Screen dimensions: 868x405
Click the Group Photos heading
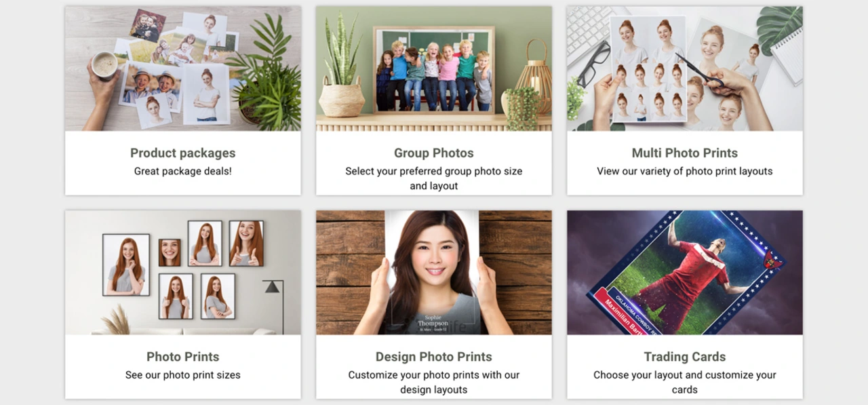tap(434, 153)
